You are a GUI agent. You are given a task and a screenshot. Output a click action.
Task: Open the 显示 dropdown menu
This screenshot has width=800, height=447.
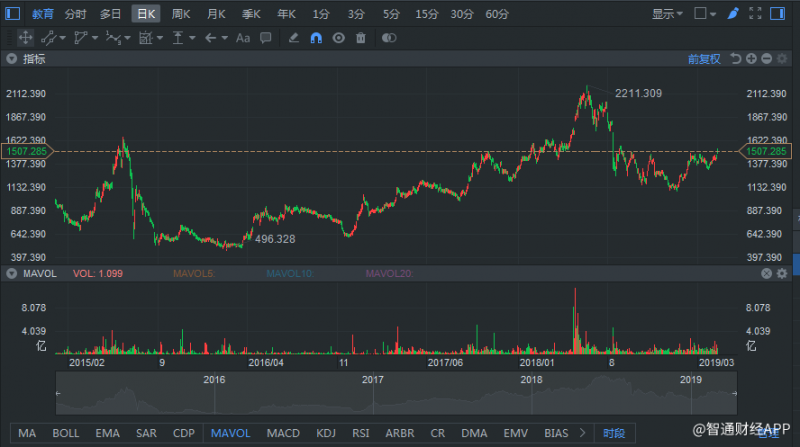tap(667, 14)
